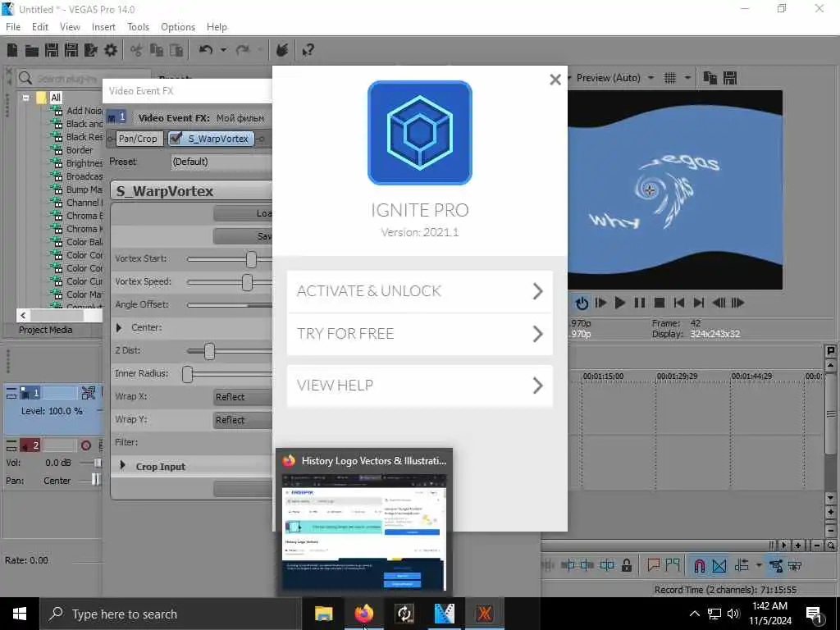This screenshot has width=840, height=630.
Task: Arm track 2 for record
Action: coord(85,445)
